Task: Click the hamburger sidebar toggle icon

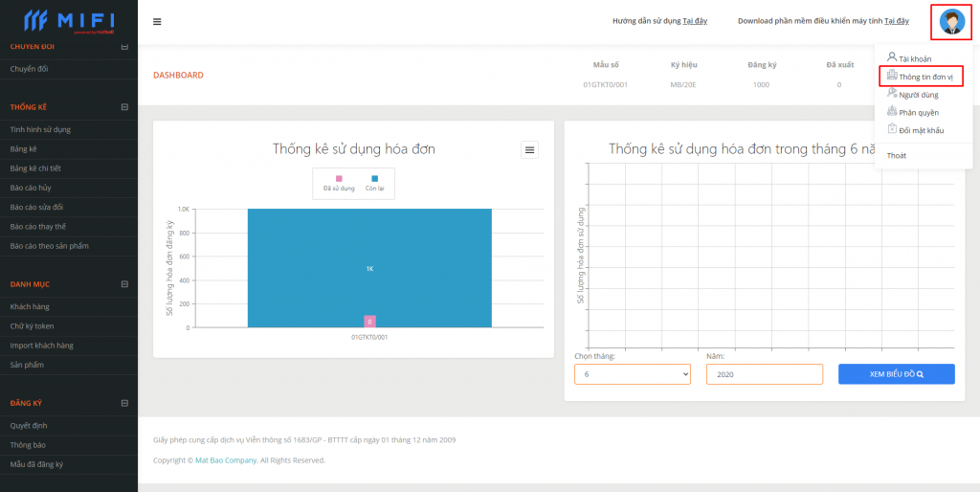Action: 157,21
